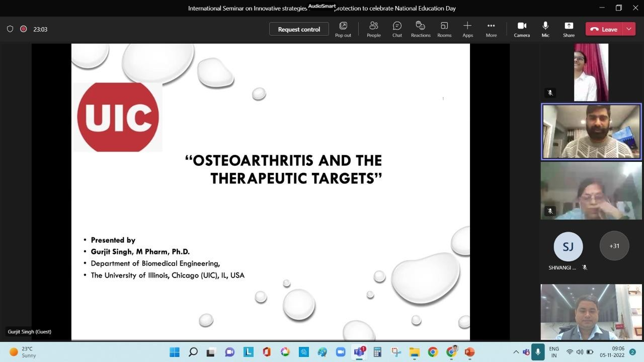This screenshot has width=644, height=362.
Task: Open the +31 more participants overflow
Action: coord(614,246)
